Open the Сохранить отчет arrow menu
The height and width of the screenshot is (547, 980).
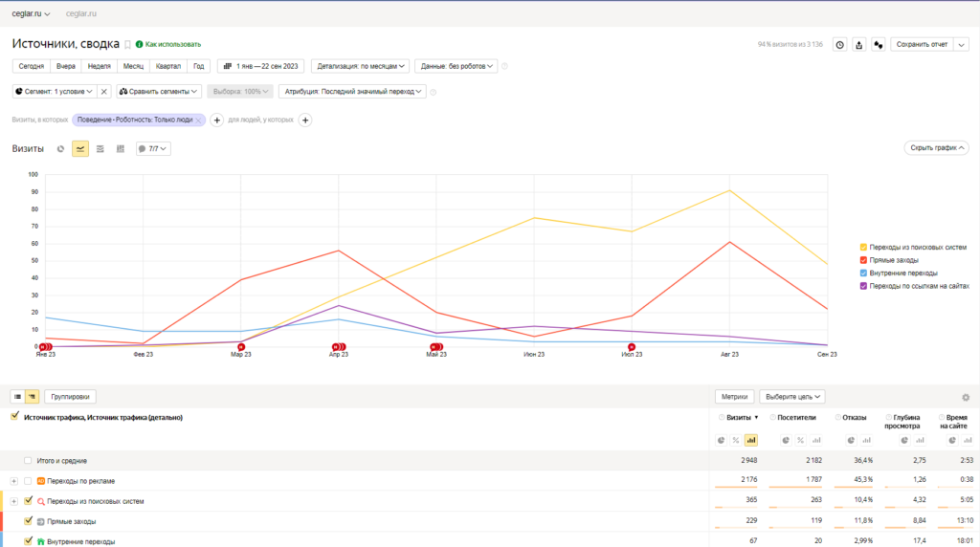tap(962, 45)
